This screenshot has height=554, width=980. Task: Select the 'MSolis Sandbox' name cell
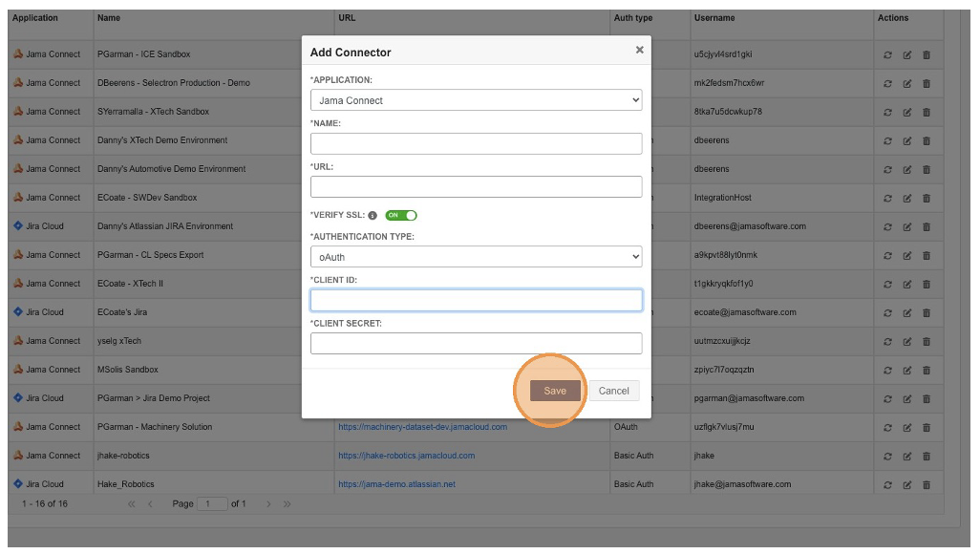point(127,370)
